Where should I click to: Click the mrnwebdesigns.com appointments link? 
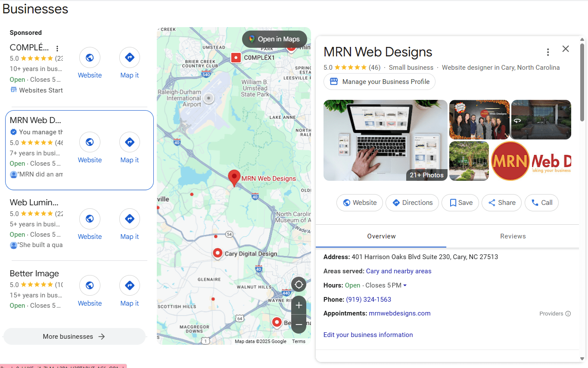(399, 313)
